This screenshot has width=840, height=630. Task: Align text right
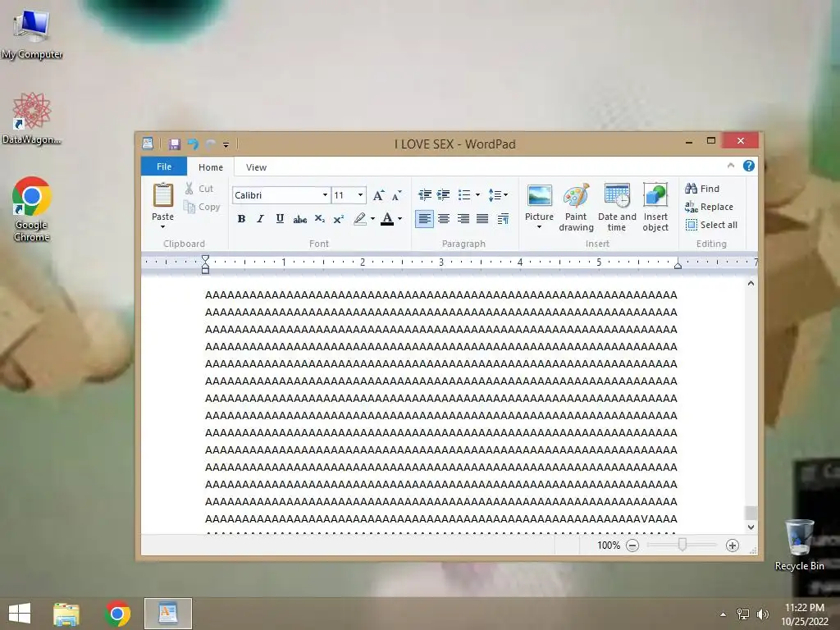click(463, 218)
